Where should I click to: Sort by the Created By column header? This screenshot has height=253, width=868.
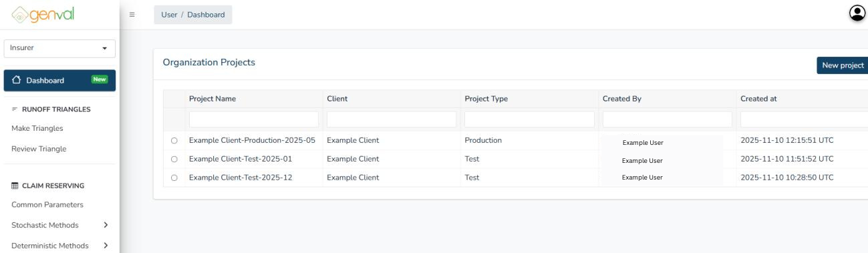[x=621, y=99]
